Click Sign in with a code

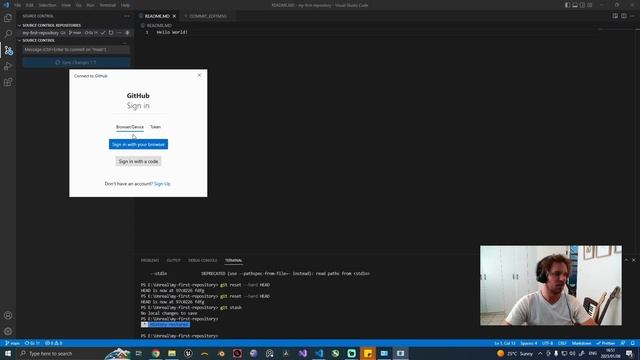coord(138,162)
